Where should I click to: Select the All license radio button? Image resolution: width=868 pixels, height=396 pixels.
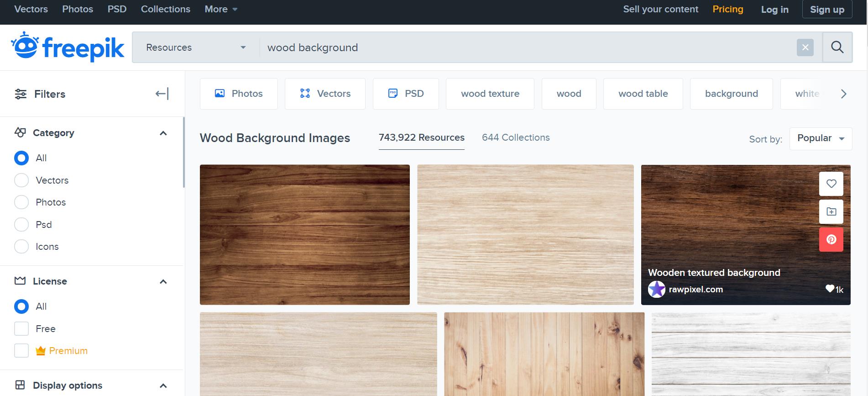21,306
